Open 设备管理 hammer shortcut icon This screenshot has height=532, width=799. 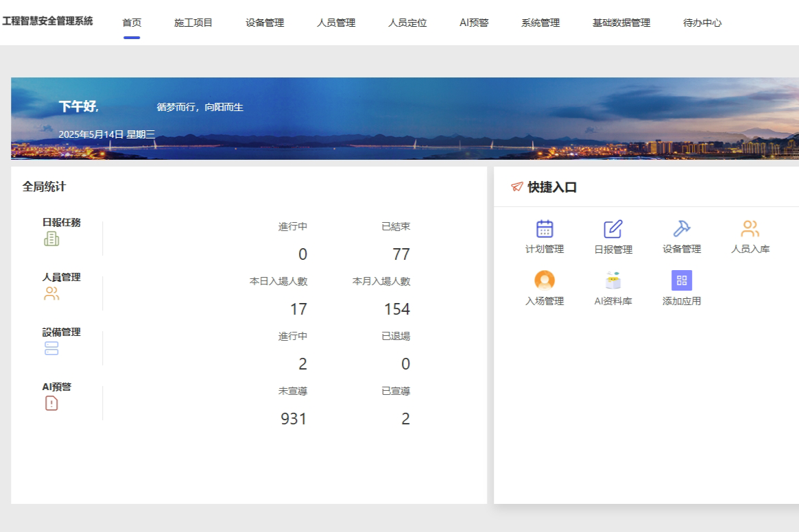(681, 229)
